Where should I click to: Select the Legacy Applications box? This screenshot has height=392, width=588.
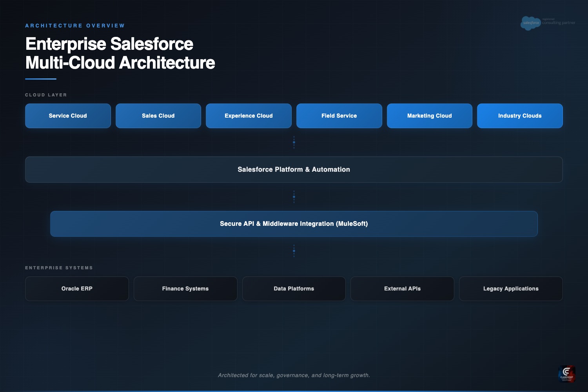tap(511, 289)
